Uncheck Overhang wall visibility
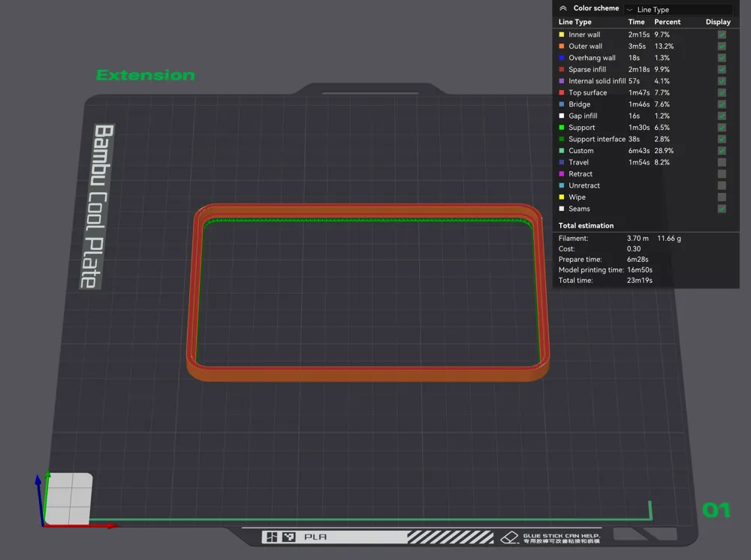 pyautogui.click(x=722, y=58)
